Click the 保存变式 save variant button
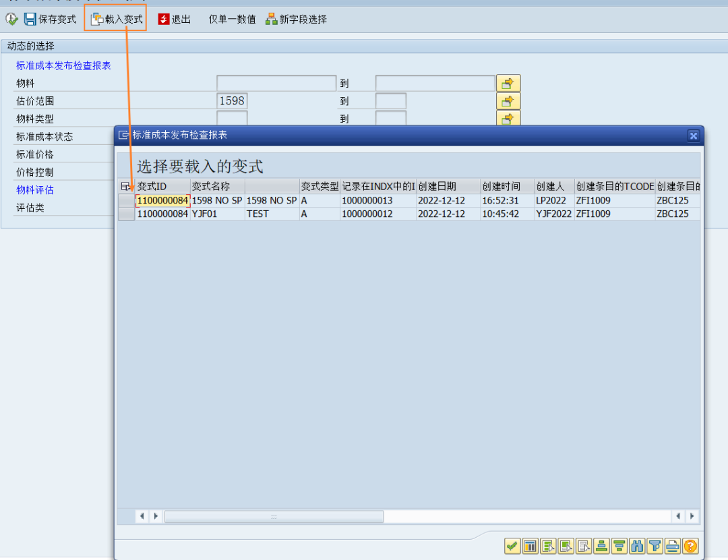Image resolution: width=728 pixels, height=560 pixels. click(x=50, y=19)
